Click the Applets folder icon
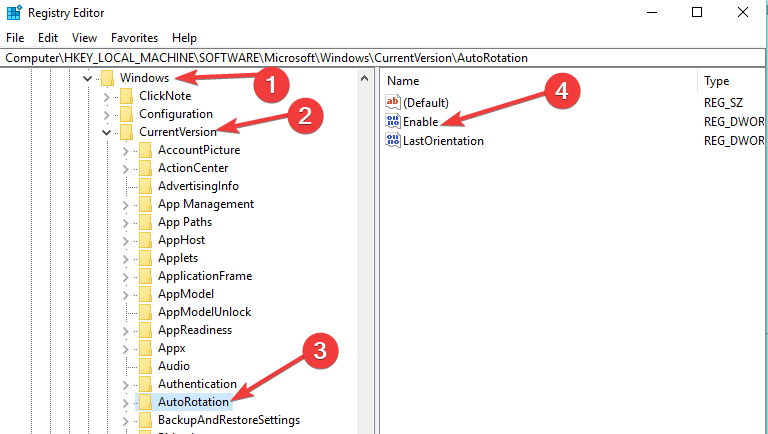This screenshot has width=768, height=434. pyautogui.click(x=145, y=258)
